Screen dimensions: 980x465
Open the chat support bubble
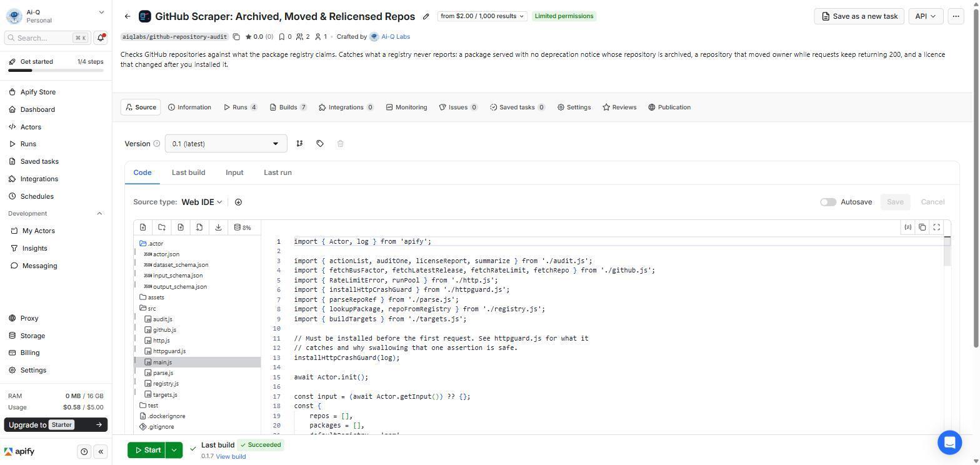(x=949, y=442)
